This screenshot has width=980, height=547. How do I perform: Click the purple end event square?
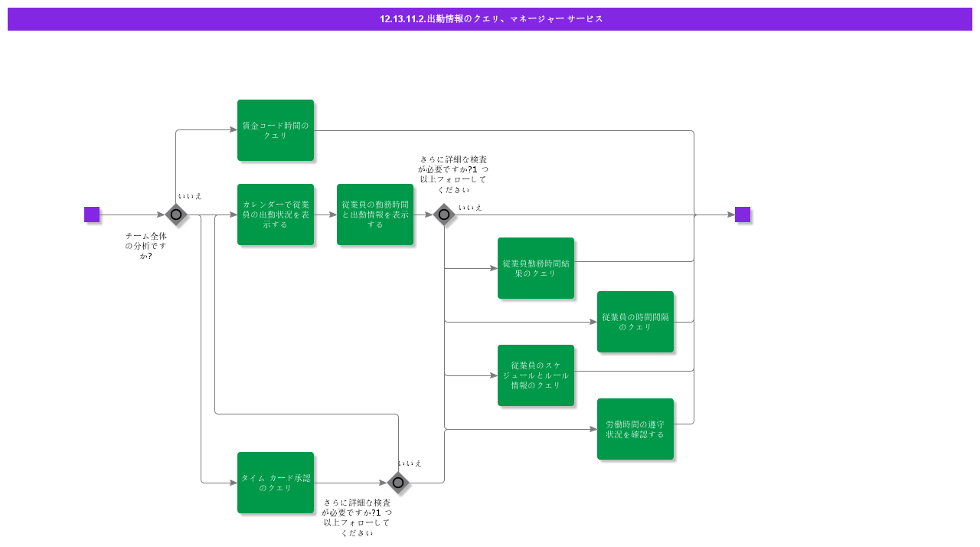click(743, 215)
